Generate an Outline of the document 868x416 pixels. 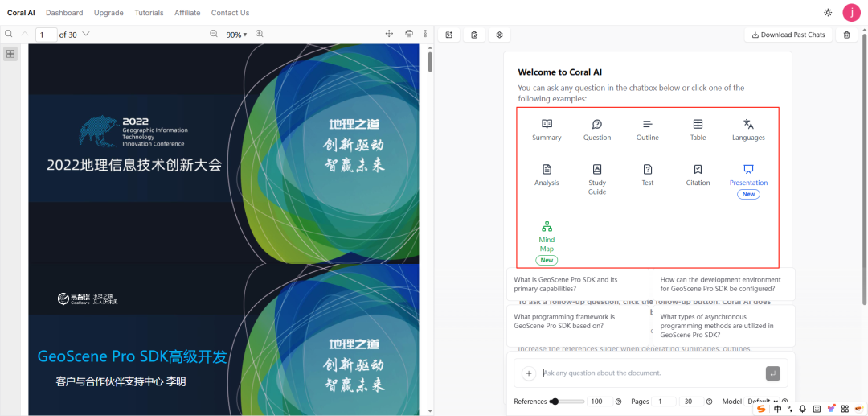(647, 130)
